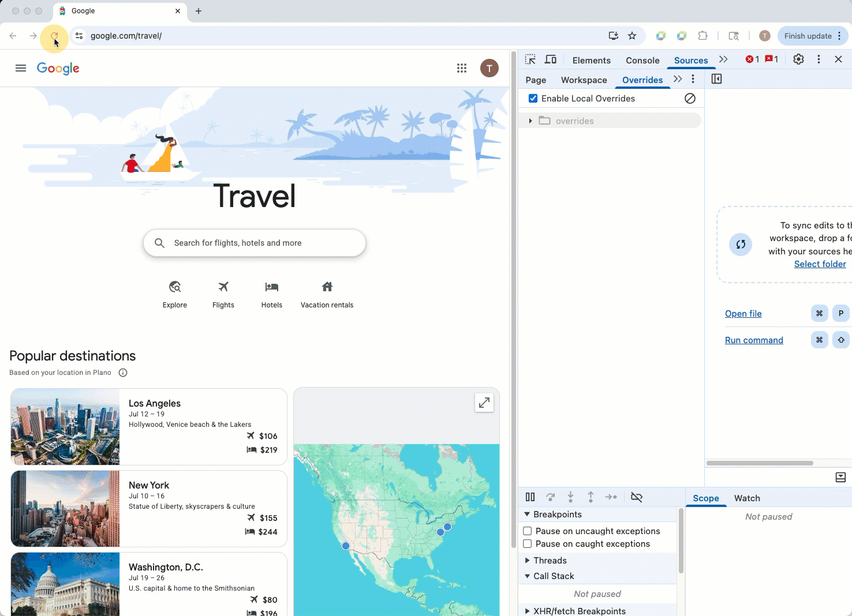The height and width of the screenshot is (616, 852).
Task: Expand the overrides folder tree
Action: (530, 121)
